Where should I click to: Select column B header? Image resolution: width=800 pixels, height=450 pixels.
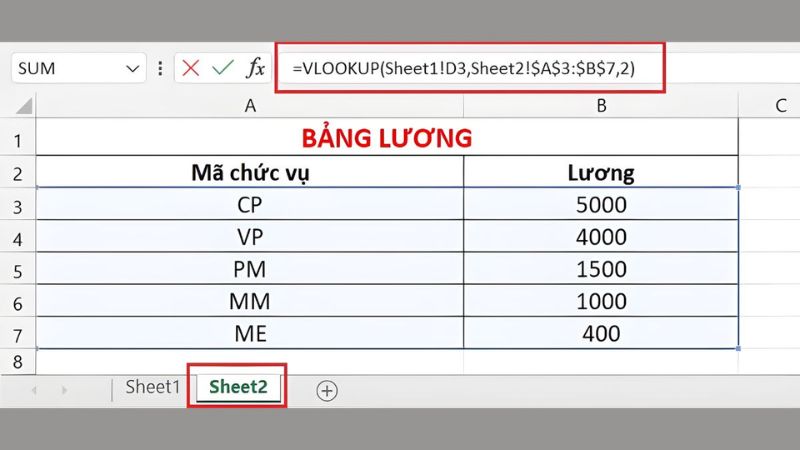pos(601,106)
